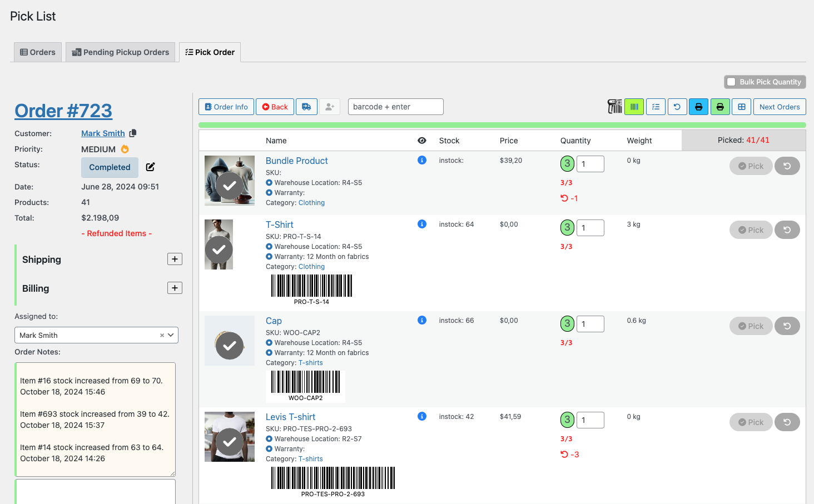The height and width of the screenshot is (504, 814).
Task: Expand the Shipping section
Action: (x=175, y=258)
